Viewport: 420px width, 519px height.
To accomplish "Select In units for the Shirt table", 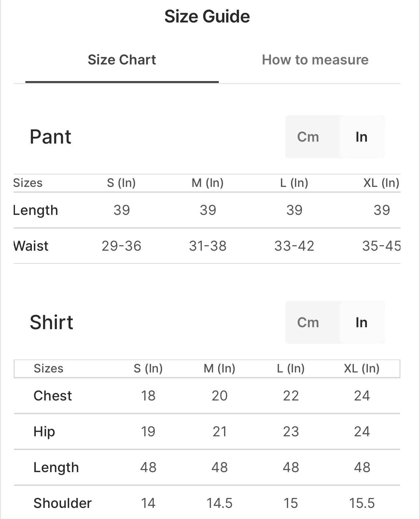I will pyautogui.click(x=361, y=322).
